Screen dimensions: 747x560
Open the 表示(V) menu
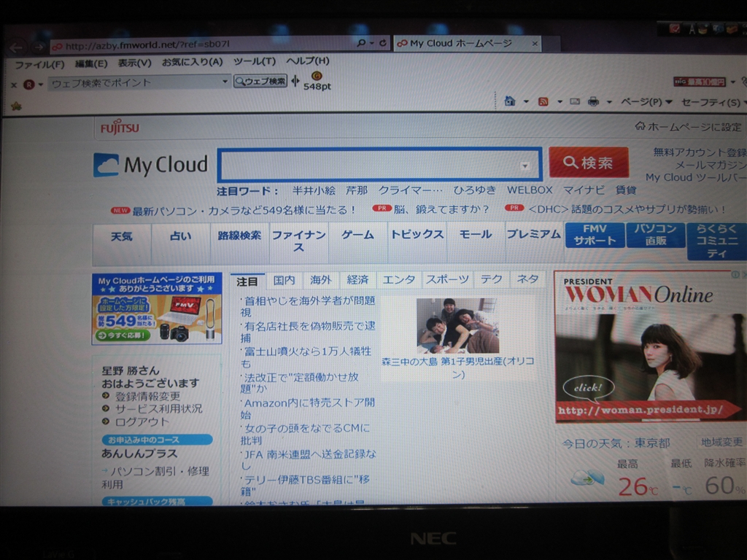tap(134, 63)
